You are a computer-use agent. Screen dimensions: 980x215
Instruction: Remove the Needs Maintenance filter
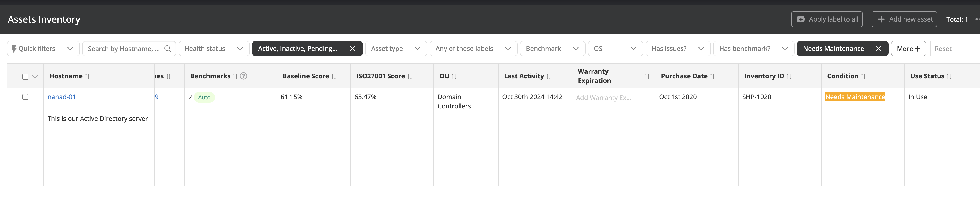click(878, 48)
